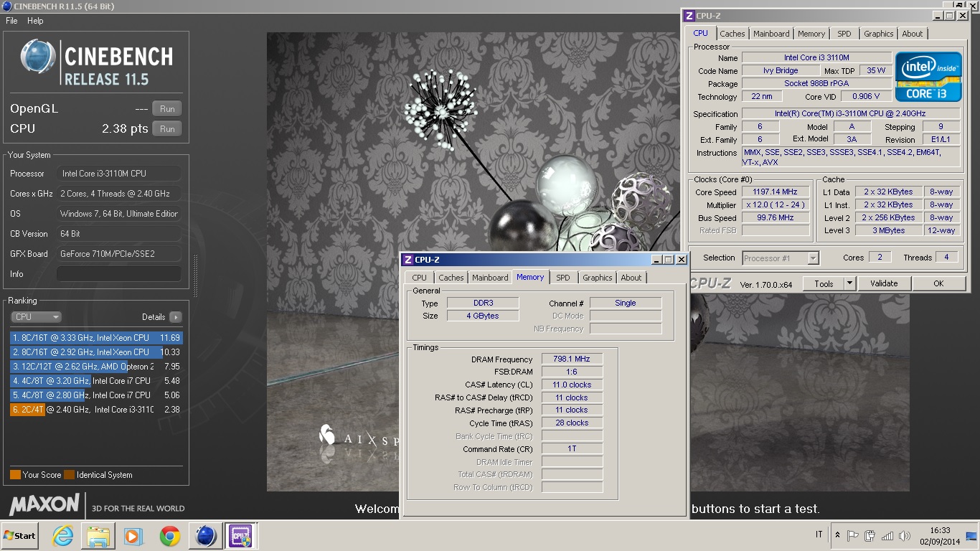Select ranking entry 12C/12T AMD Opteron
Screen dimensions: 980x551
pyautogui.click(x=96, y=367)
